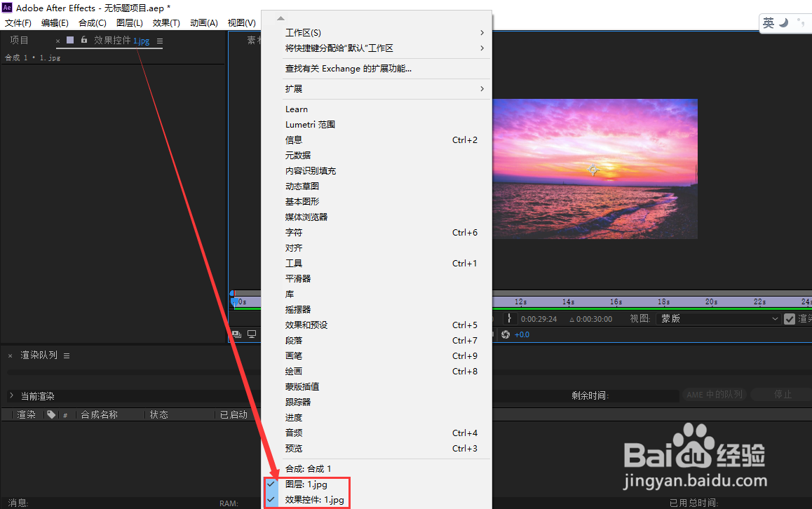Viewport: 812px width, 509px height.
Task: Click the +0.0 exposure adjustment value
Action: (521, 334)
